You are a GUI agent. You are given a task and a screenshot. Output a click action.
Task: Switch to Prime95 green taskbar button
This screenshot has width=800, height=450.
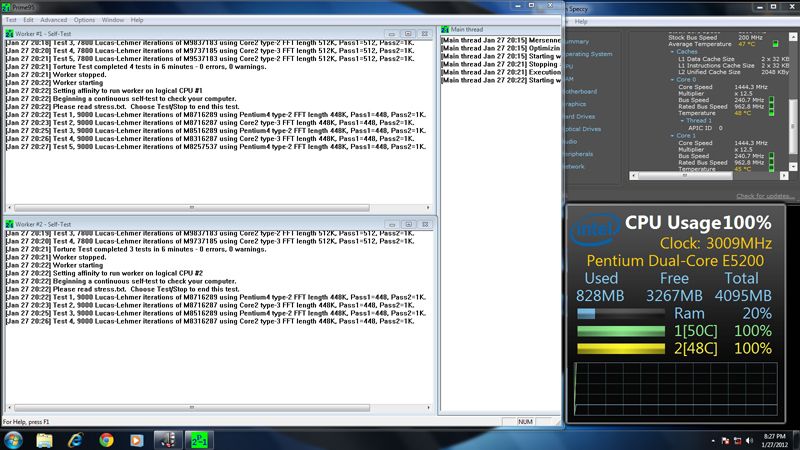pyautogui.click(x=198, y=440)
